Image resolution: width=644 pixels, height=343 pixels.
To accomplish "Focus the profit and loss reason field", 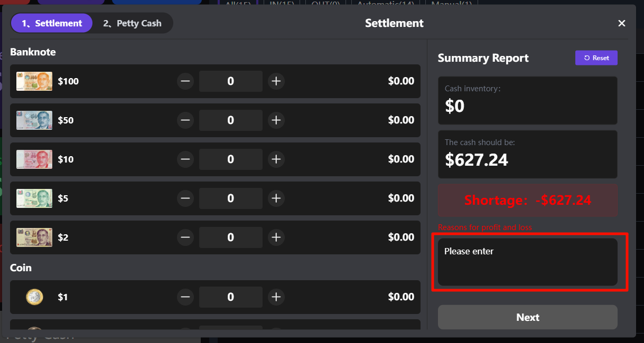I will pos(527,262).
